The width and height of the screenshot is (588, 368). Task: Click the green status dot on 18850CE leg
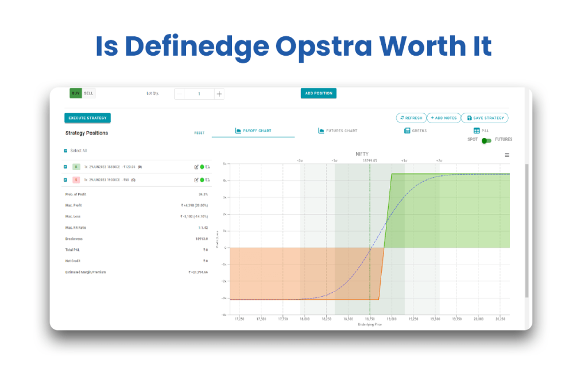(202, 167)
